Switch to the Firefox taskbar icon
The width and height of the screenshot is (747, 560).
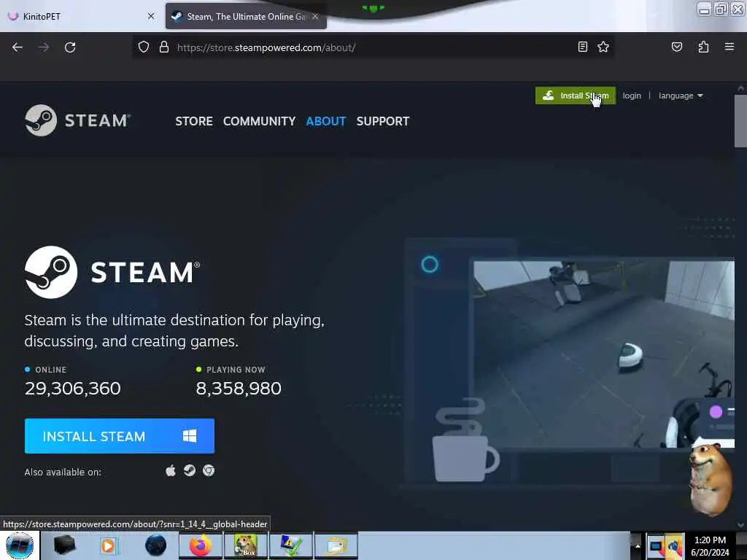(x=201, y=545)
